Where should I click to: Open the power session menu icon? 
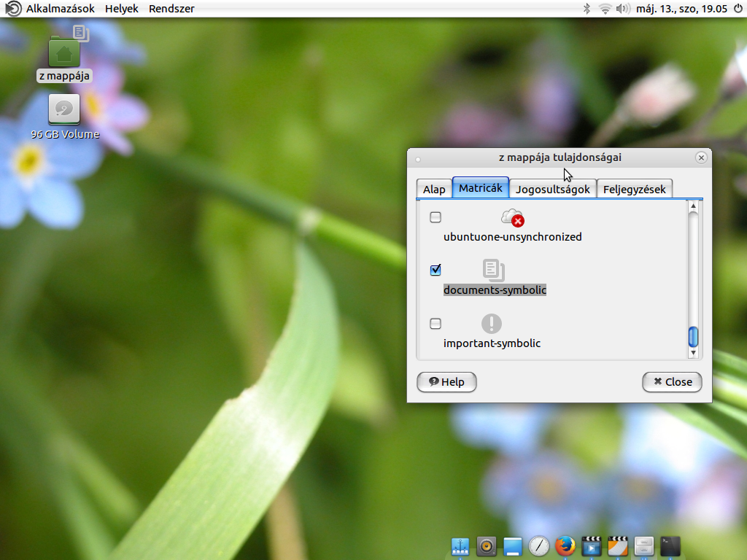pos(738,9)
